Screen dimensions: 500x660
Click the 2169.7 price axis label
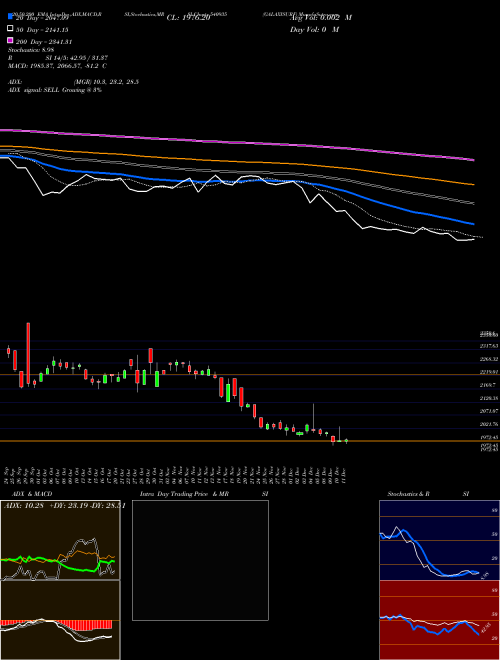point(488,385)
